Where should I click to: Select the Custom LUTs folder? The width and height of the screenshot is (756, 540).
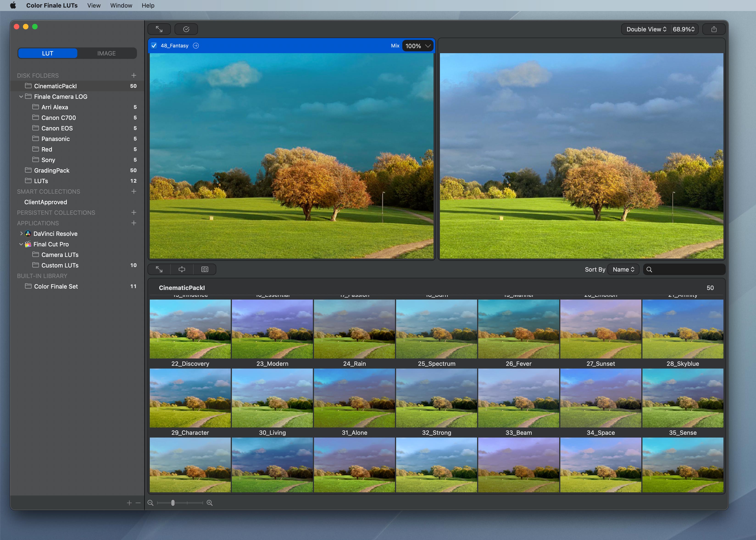click(77, 265)
